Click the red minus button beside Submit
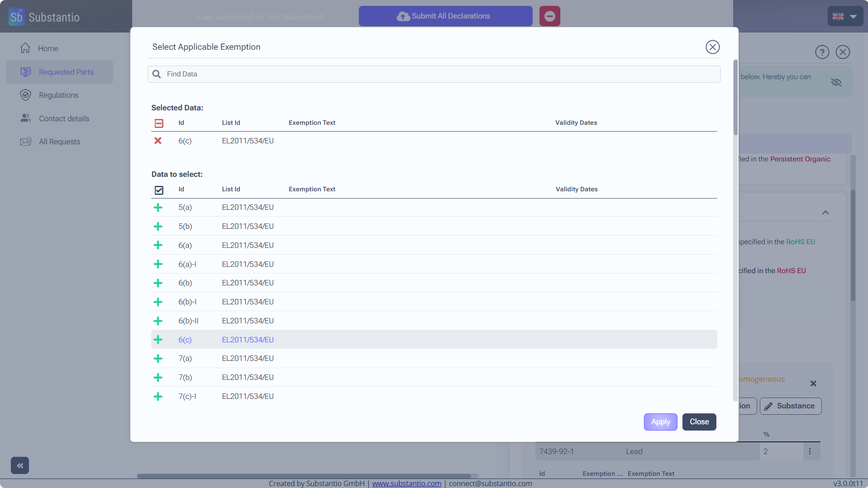Viewport: 868px width, 488px height. (x=549, y=16)
